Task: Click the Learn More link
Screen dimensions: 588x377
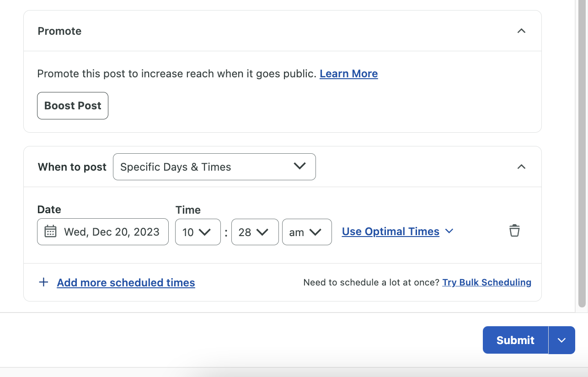Action: [348, 73]
